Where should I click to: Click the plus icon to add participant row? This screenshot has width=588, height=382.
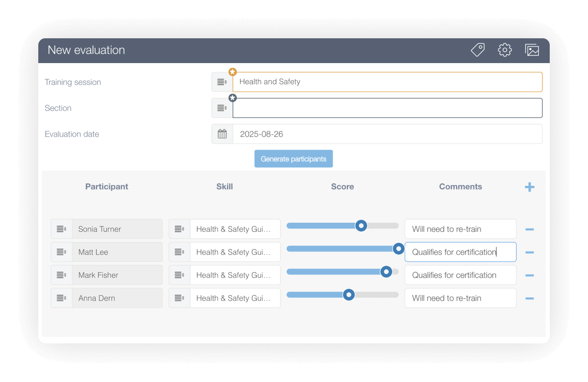[529, 188]
